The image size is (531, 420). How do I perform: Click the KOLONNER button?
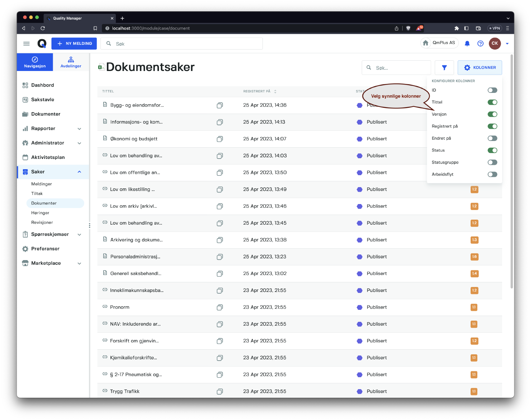tap(480, 68)
